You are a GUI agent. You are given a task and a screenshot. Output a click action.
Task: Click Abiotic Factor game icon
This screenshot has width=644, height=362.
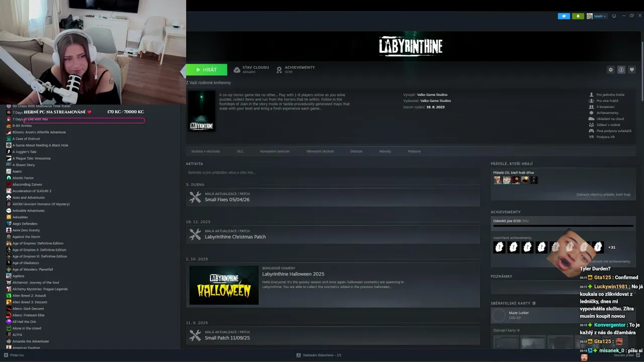(9, 178)
